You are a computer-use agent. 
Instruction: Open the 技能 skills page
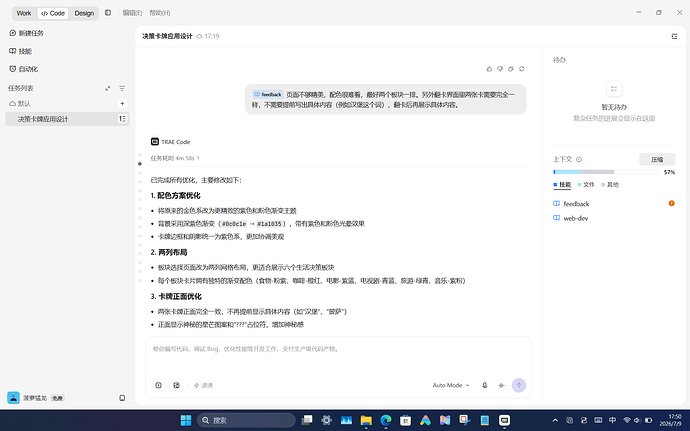(20, 51)
